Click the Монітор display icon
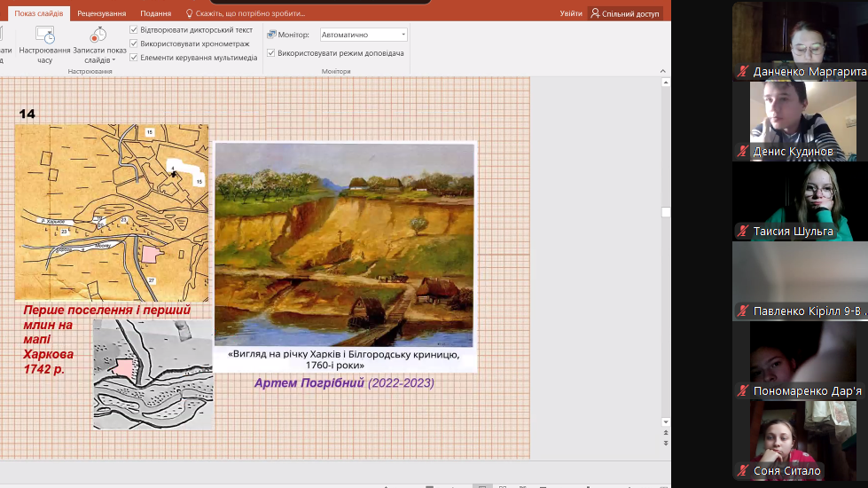Image resolution: width=868 pixels, height=488 pixels. point(271,35)
